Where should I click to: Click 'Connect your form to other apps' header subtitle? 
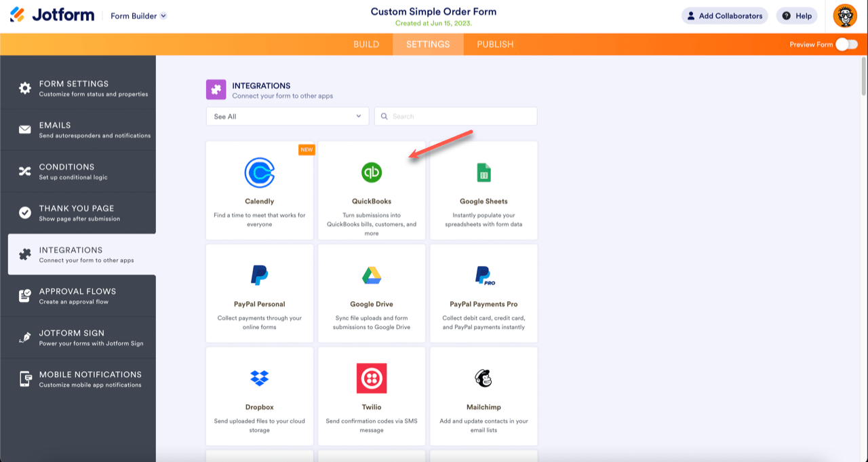283,96
